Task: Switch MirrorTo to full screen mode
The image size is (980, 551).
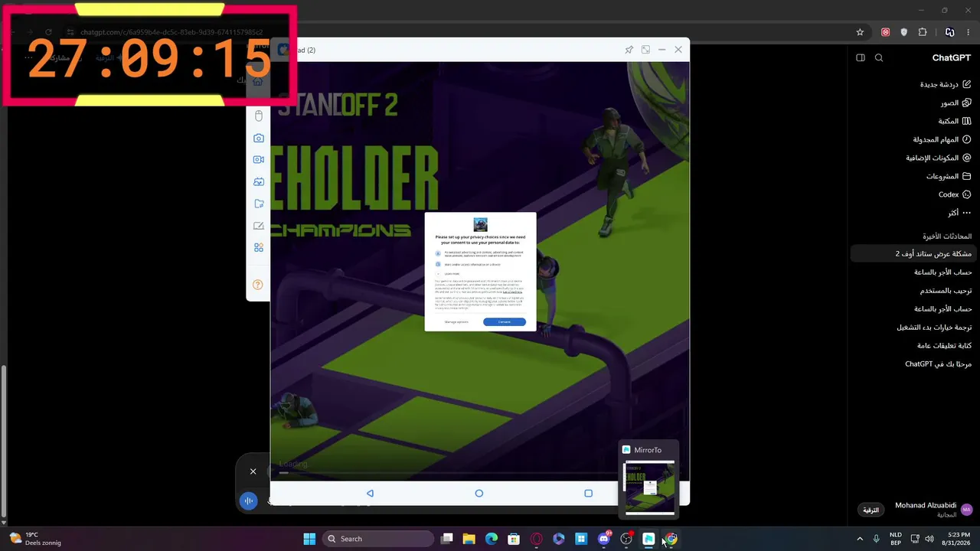Action: [645, 50]
